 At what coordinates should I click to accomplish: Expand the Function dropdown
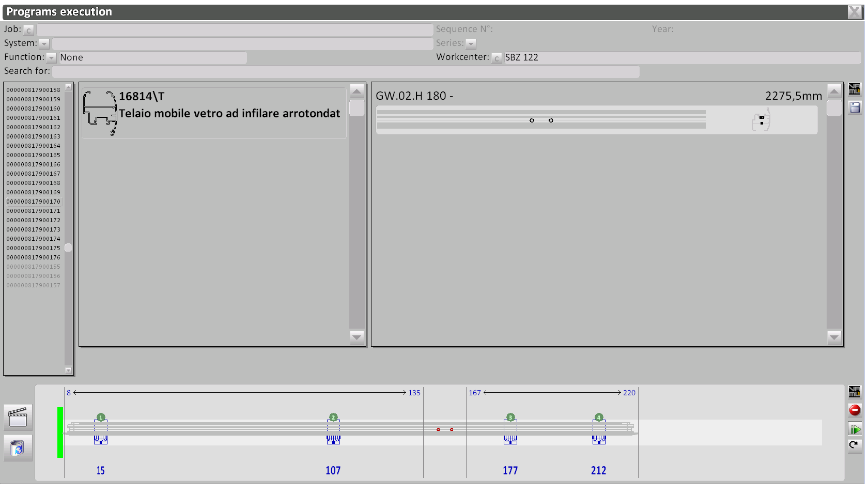point(51,58)
